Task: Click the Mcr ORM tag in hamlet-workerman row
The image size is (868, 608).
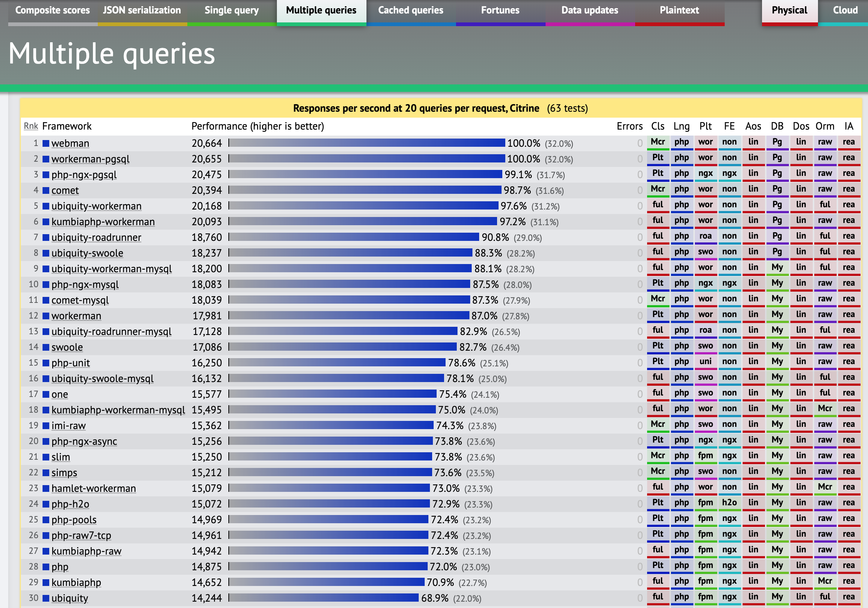Action: [x=825, y=488]
